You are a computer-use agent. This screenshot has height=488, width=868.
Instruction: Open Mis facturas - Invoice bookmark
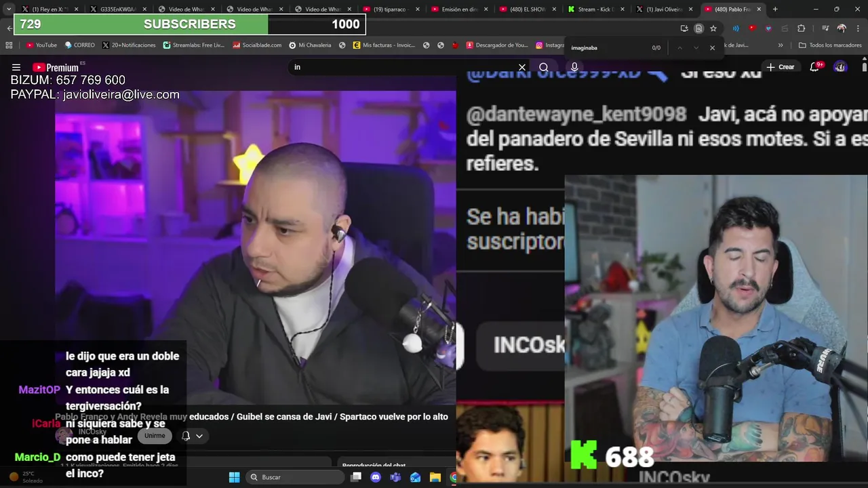pyautogui.click(x=384, y=45)
